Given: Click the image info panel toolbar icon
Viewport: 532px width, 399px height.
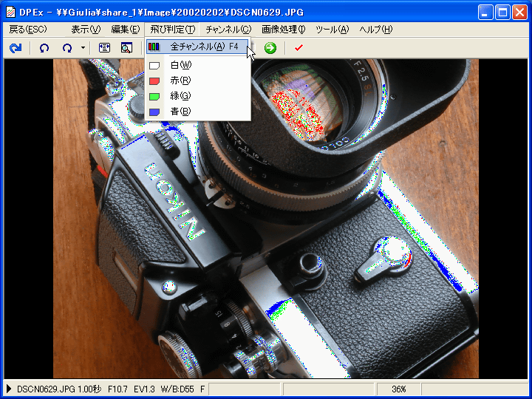Looking at the screenshot, I should pos(104,48).
